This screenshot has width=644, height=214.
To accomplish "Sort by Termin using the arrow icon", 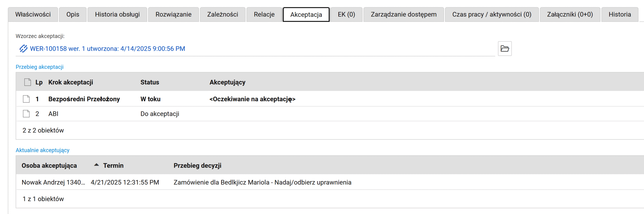I will click(96, 165).
